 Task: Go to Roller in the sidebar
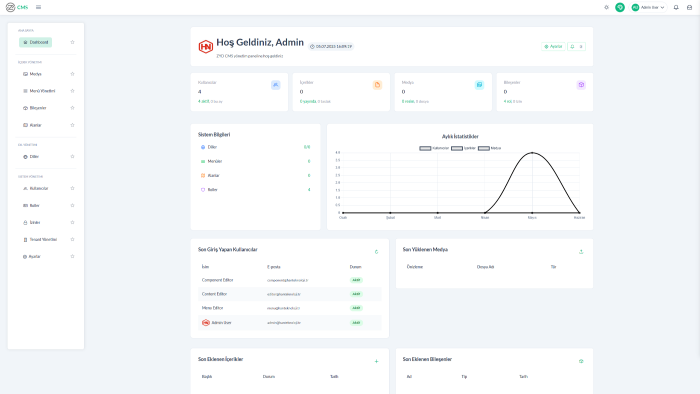(31, 205)
